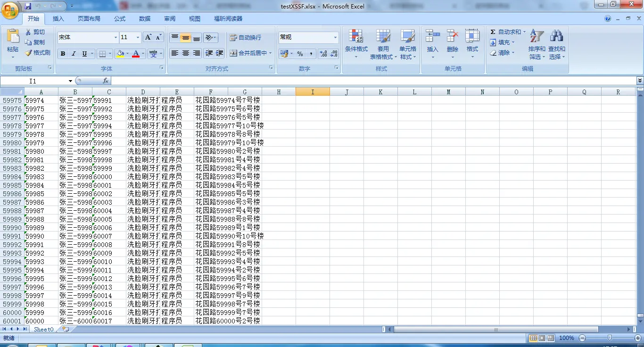Image resolution: width=644 pixels, height=347 pixels.
Task: Click the insert new worksheet tab icon
Action: 65,329
